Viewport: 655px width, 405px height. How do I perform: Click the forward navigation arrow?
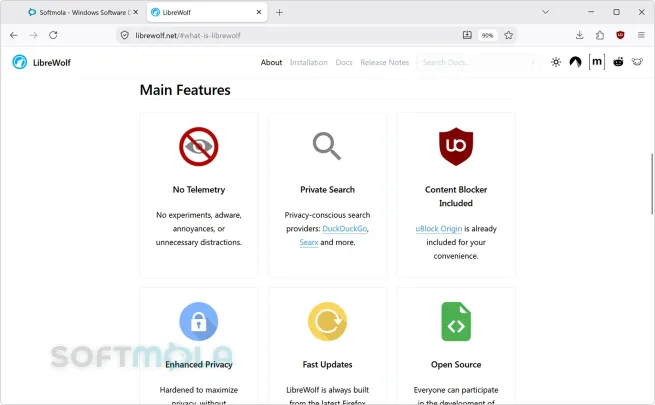(x=33, y=35)
